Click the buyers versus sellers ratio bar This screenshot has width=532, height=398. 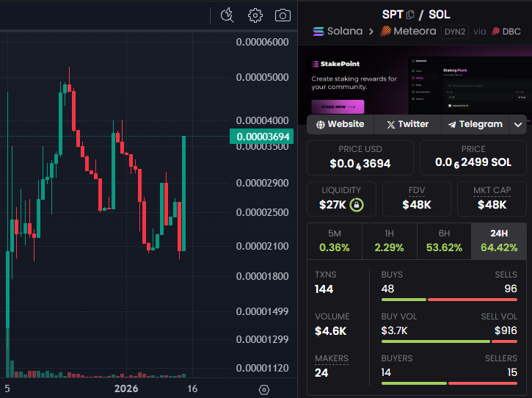click(449, 383)
